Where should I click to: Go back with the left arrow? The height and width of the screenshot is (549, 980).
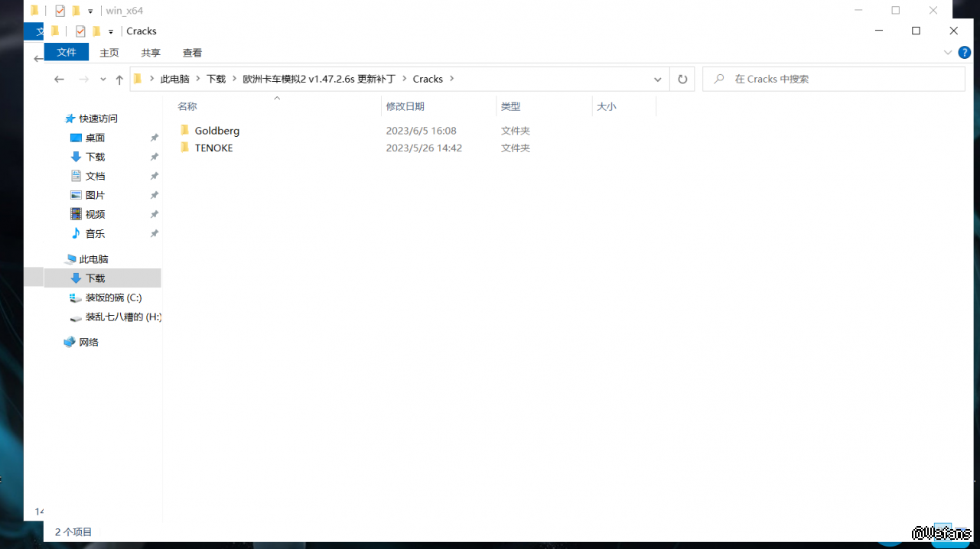[59, 79]
